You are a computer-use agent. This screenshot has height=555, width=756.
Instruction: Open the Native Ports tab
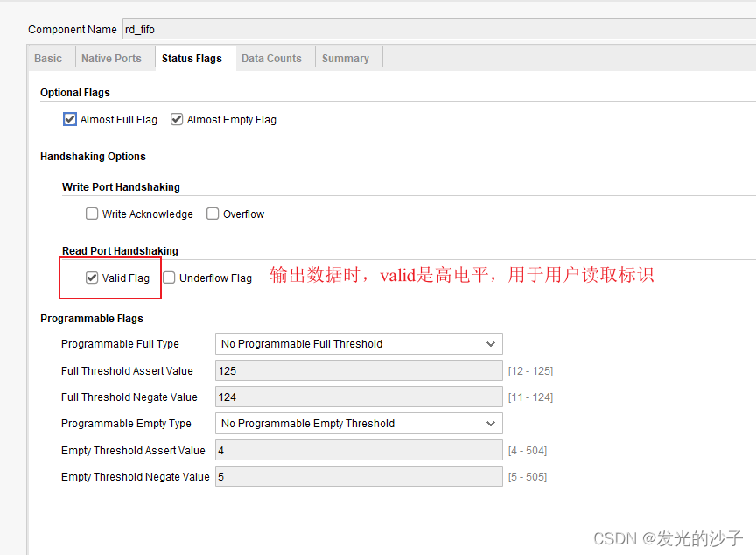[x=111, y=58]
